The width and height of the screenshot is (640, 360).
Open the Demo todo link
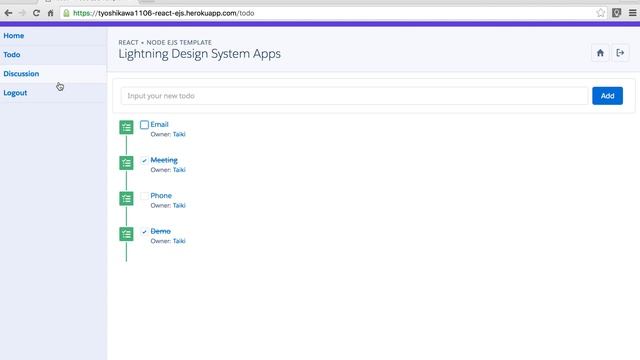point(160,231)
